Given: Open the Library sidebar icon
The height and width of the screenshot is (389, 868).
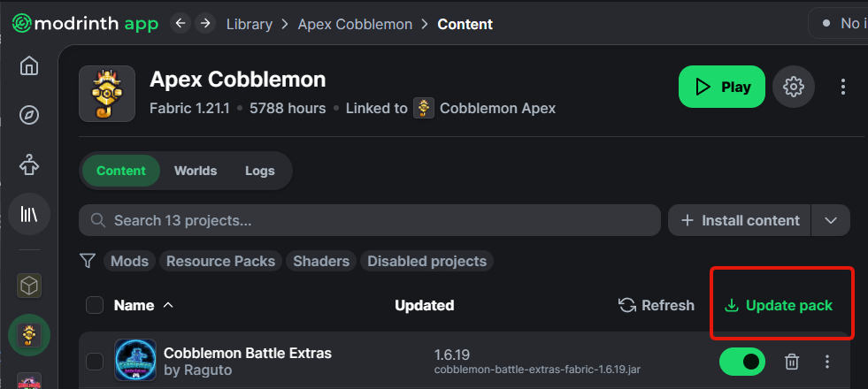Looking at the screenshot, I should [29, 213].
